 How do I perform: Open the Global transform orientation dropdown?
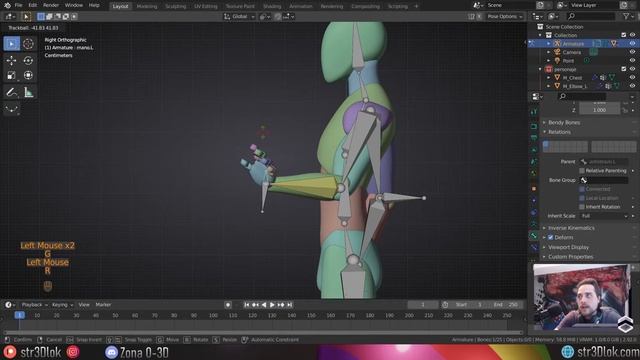click(x=239, y=17)
